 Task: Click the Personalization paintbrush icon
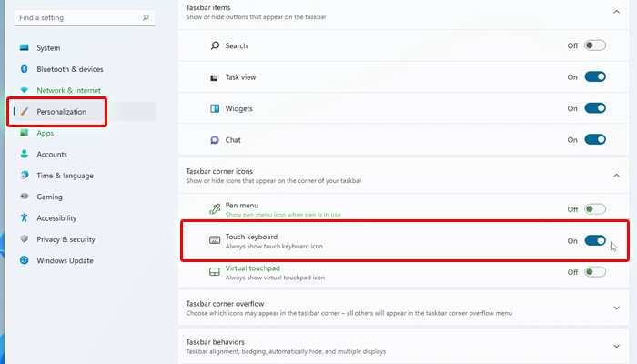click(25, 111)
